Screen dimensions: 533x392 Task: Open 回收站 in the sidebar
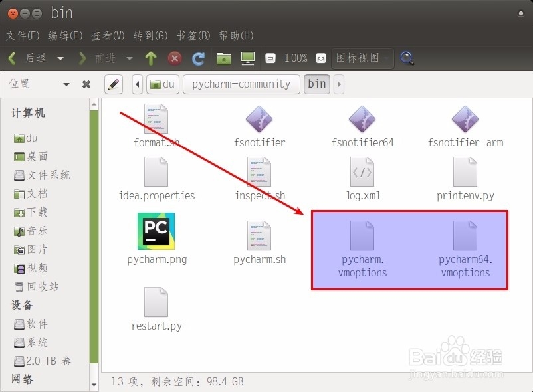click(x=37, y=287)
